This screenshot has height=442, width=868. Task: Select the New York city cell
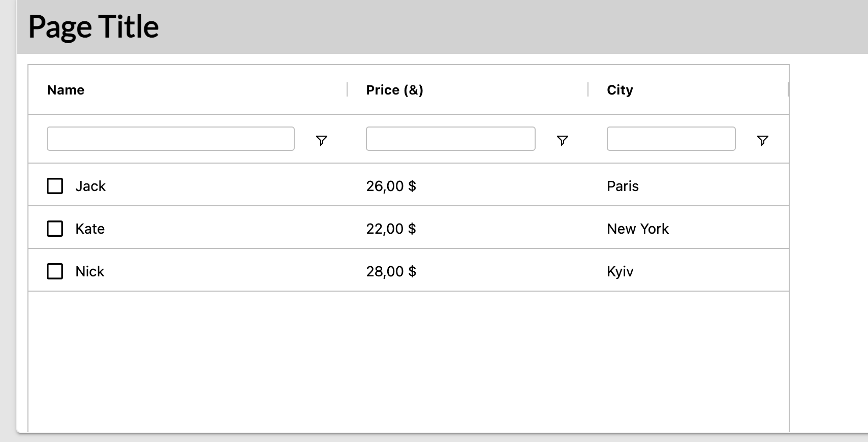coord(638,229)
